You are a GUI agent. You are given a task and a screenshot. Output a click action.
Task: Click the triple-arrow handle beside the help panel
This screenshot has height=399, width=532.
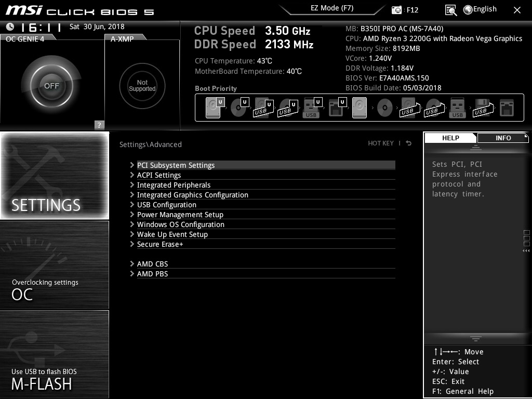(x=526, y=251)
